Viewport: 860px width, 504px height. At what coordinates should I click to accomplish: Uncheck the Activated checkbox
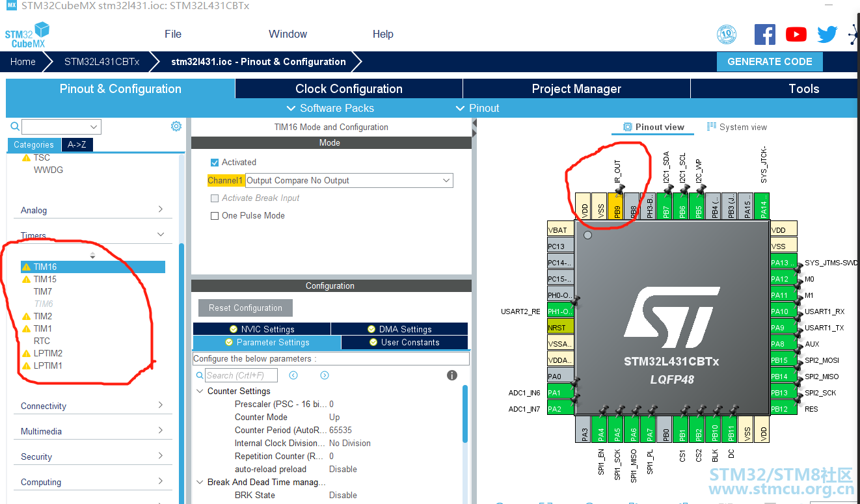pyautogui.click(x=215, y=163)
